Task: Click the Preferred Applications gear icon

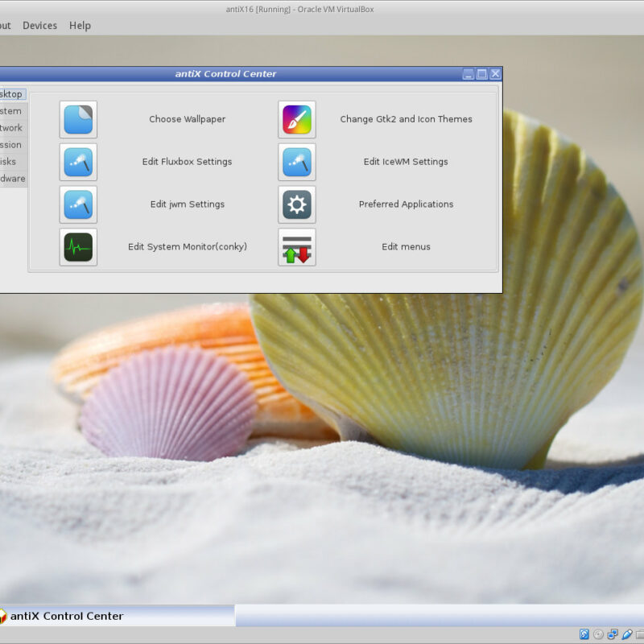Action: [x=297, y=204]
